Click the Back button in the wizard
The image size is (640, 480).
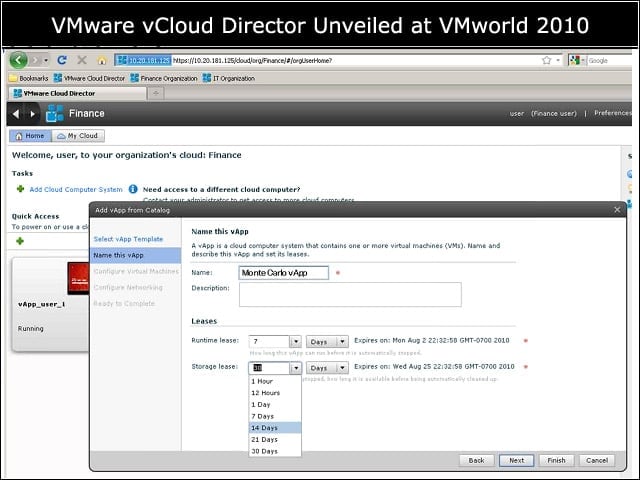coord(476,460)
